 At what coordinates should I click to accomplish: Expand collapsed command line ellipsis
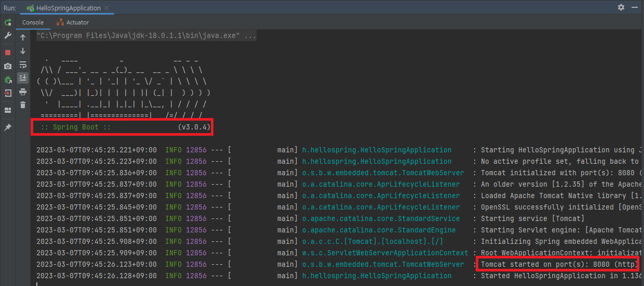click(250, 36)
